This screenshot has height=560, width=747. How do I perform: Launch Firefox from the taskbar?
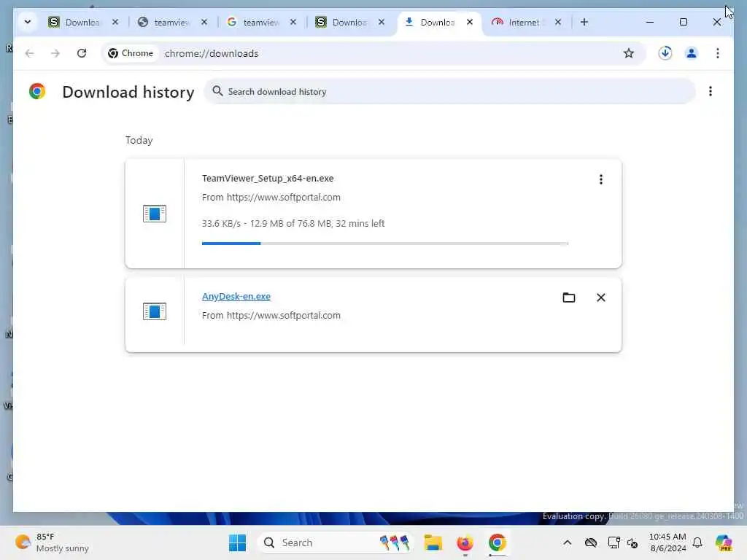[x=465, y=542]
